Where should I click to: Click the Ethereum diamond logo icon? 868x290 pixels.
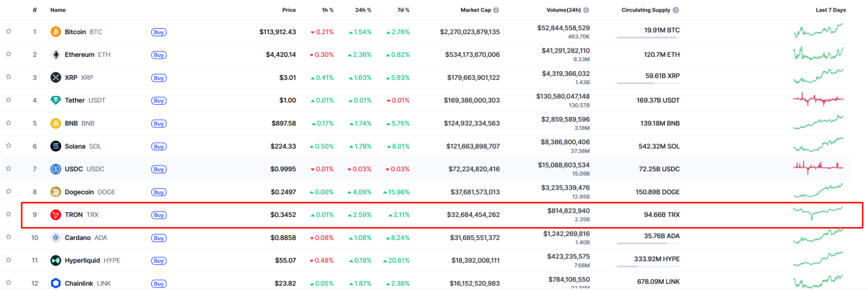coord(56,55)
